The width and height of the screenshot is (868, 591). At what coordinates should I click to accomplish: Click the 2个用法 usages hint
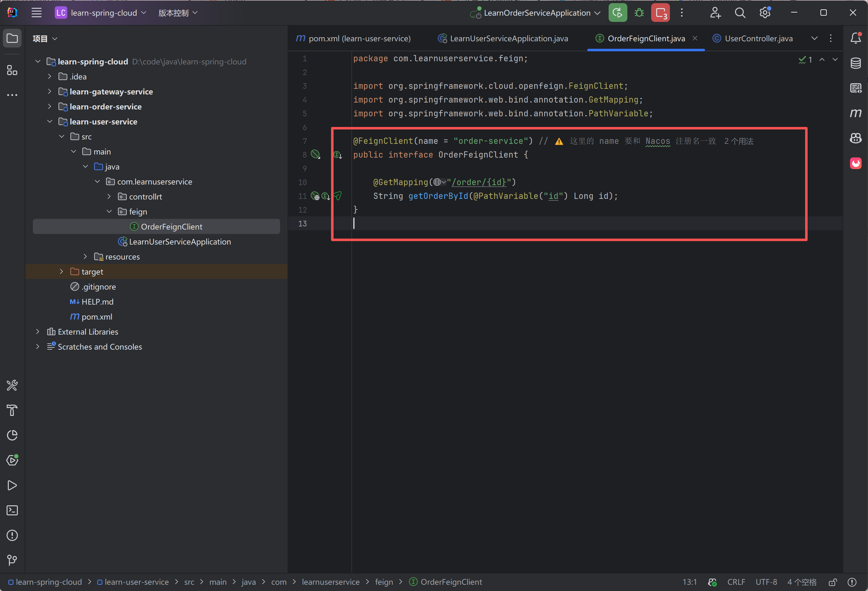[x=739, y=141]
